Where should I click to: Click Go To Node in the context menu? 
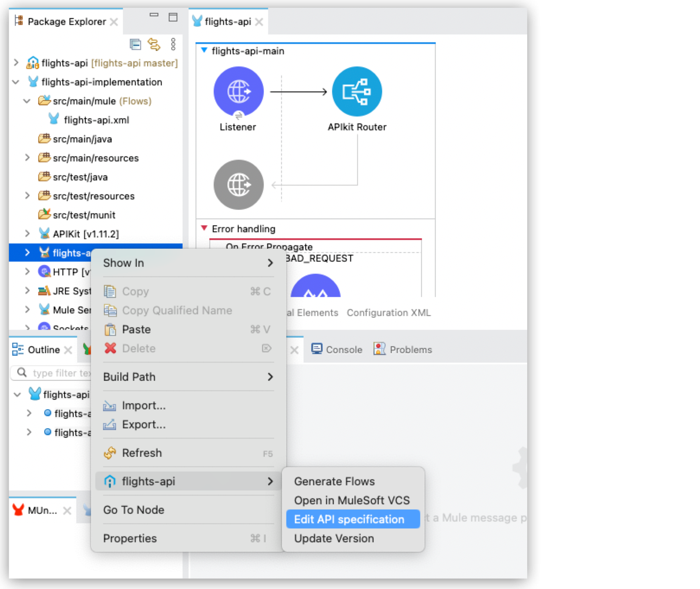(x=134, y=510)
